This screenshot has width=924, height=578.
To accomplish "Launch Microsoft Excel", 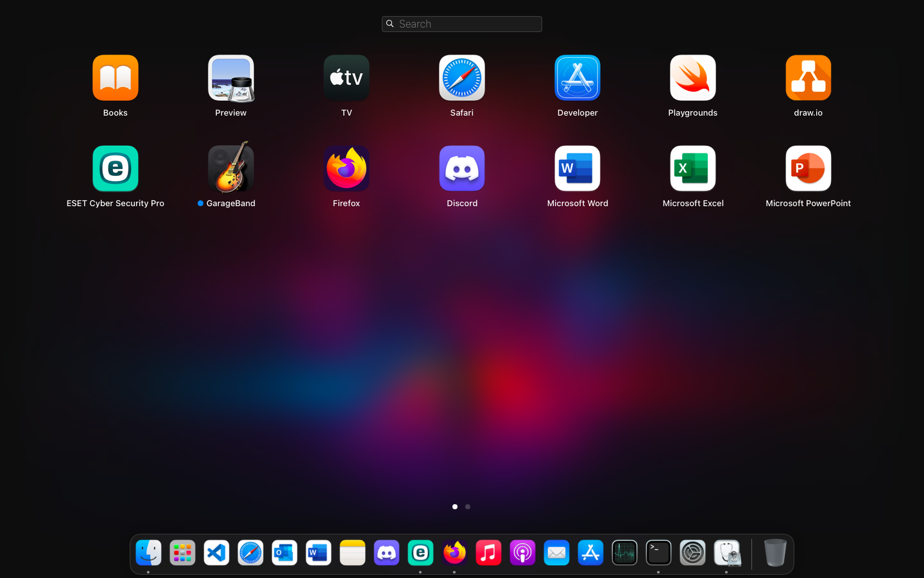I will coord(692,168).
